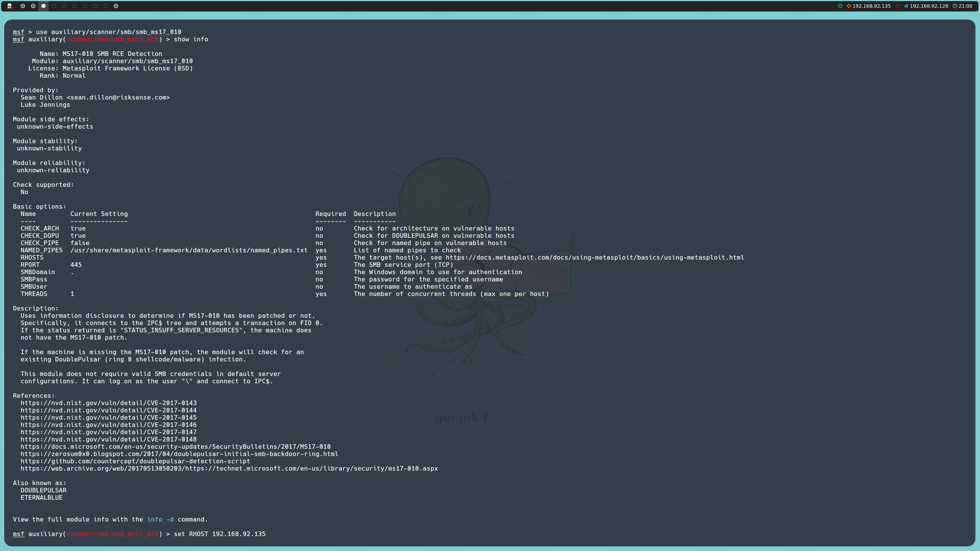Screen dimensions: 980x551
Task: Open the countercept doublepulsar-detection-script GitHub link
Action: pos(135,461)
